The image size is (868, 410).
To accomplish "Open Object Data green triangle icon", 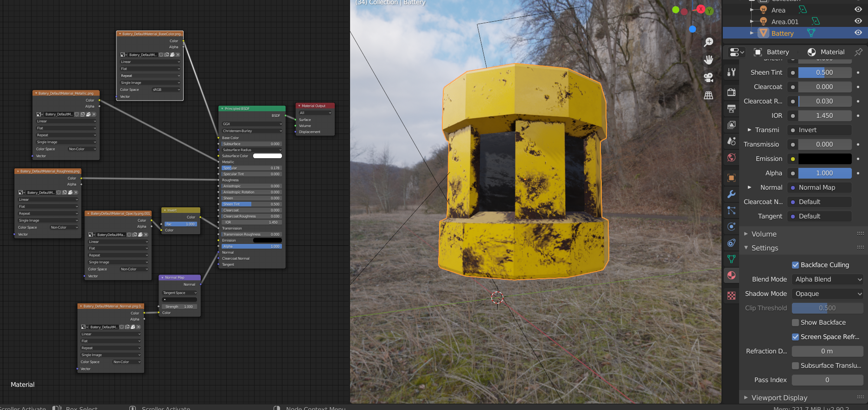I will pos(731,259).
